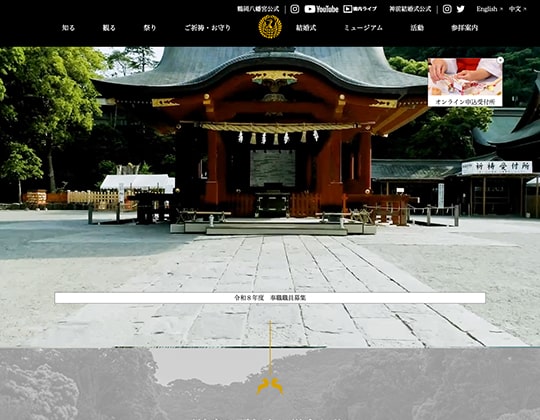Image resolution: width=540 pixels, height=420 pixels.
Task: Open the オンライン申込受付所 thumbnail
Action: (465, 82)
